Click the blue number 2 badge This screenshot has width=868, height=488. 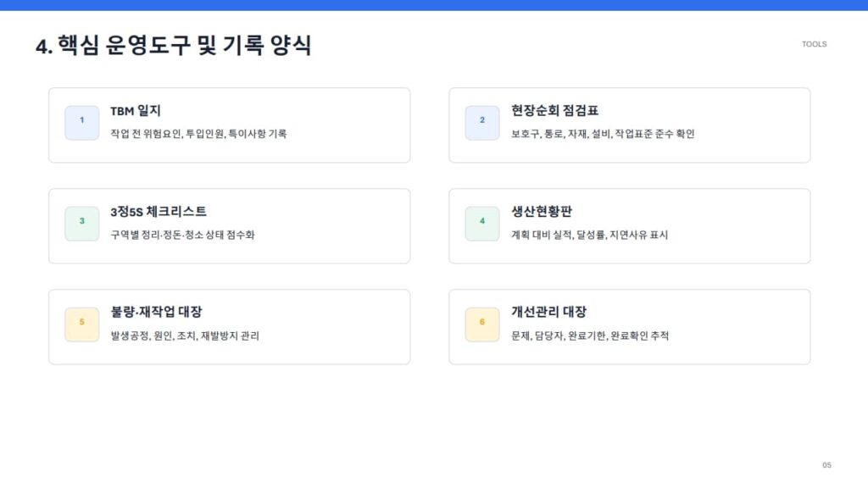(x=482, y=123)
